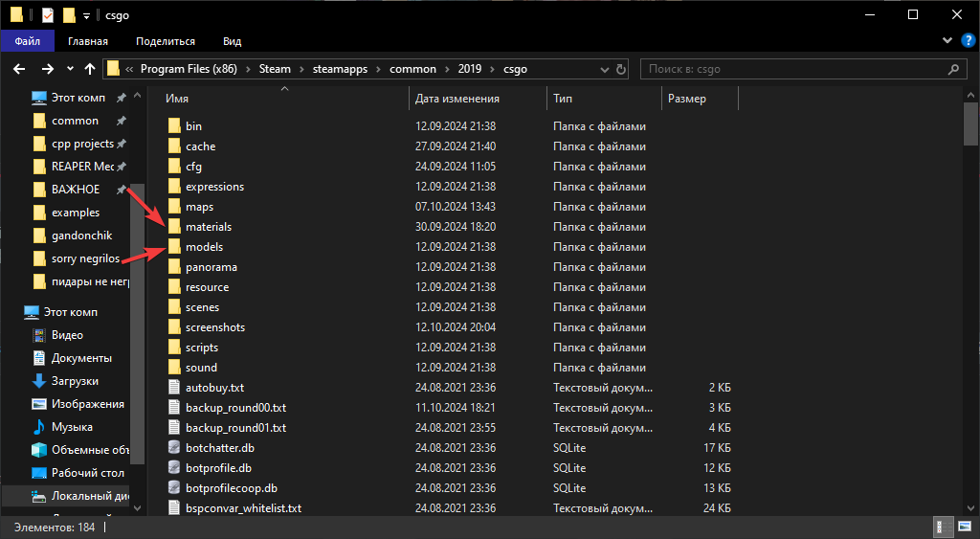Click the search magnifier icon
980x539 pixels.
click(953, 69)
